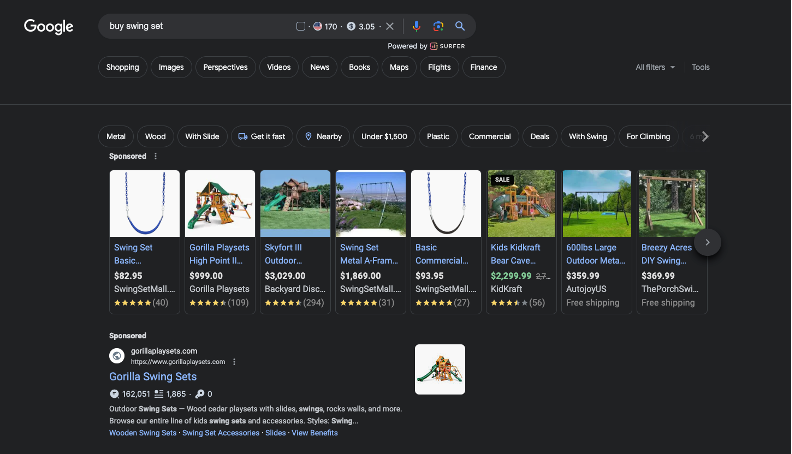Start voice search with microphone icon
The height and width of the screenshot is (454, 792).
(x=416, y=26)
